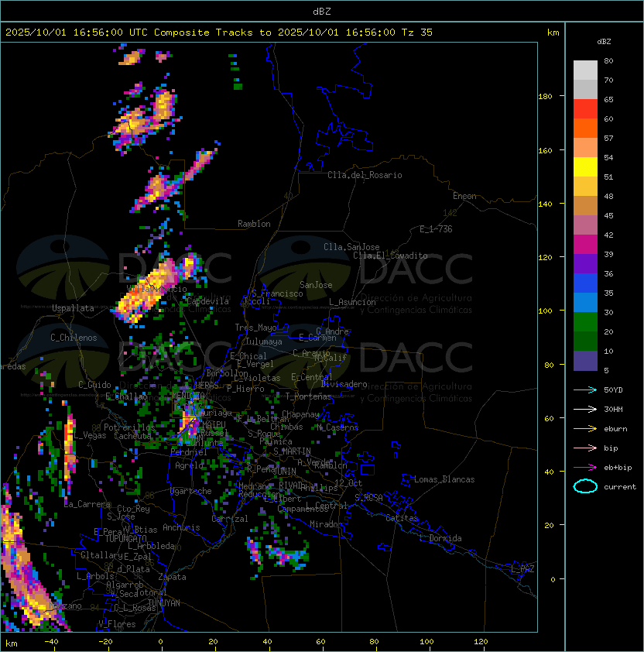Click the yellow eburn arrow legend icon
Image resolution: width=644 pixels, height=652 pixels.
tap(585, 429)
